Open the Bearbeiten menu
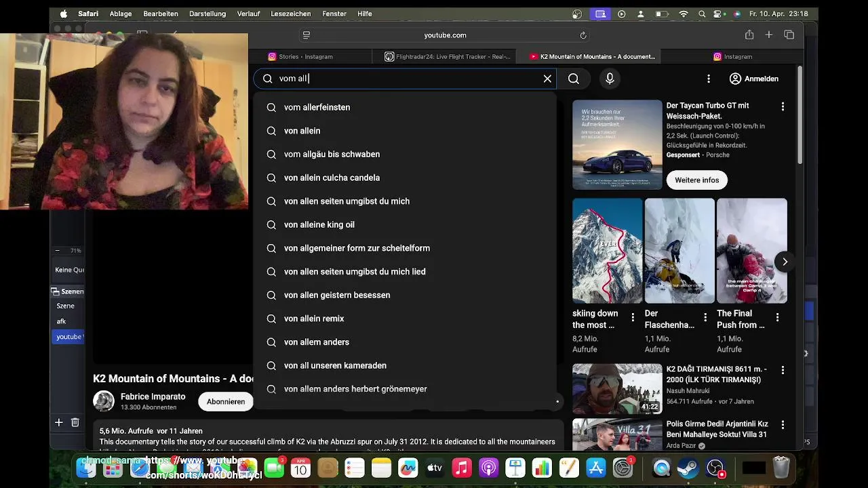Screen dimensions: 868x488 (161, 14)
